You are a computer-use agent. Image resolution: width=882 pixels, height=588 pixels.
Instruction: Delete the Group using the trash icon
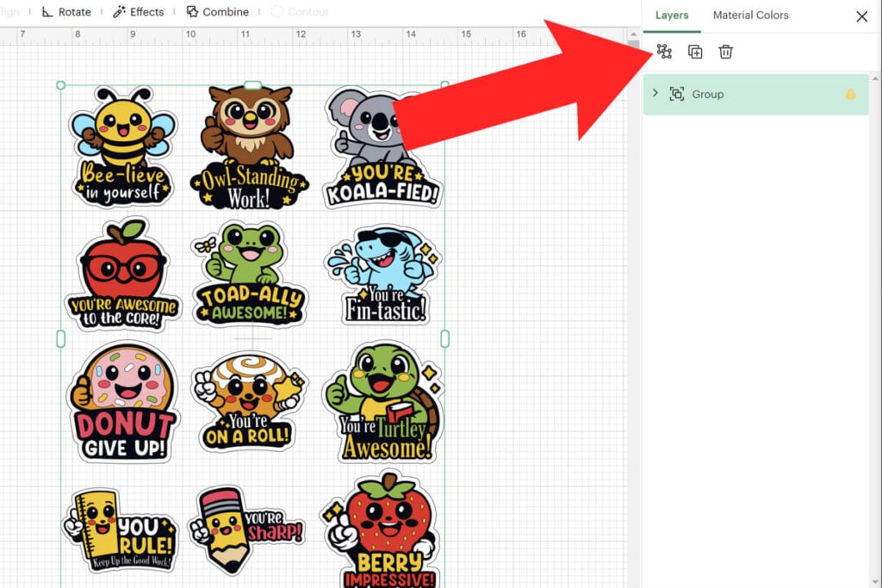(726, 52)
